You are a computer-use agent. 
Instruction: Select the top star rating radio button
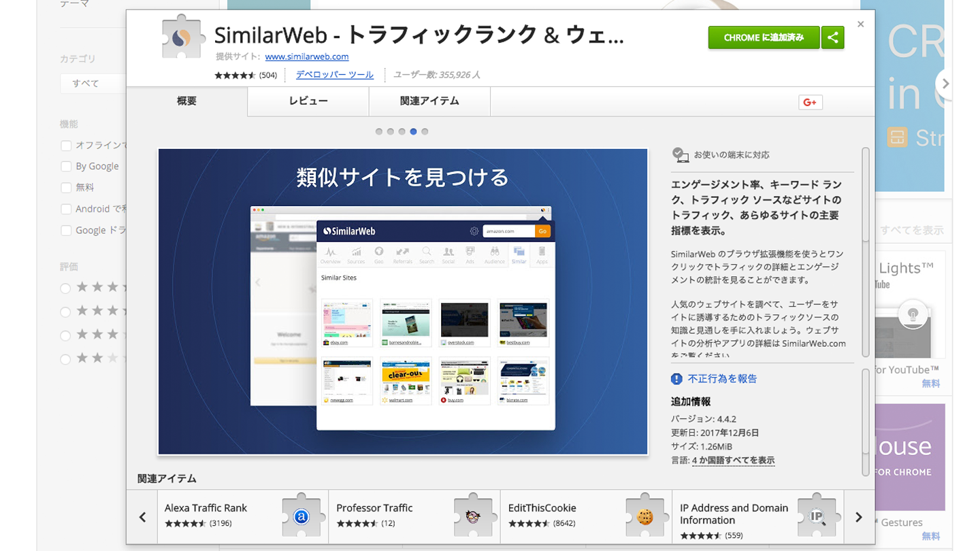click(x=65, y=288)
